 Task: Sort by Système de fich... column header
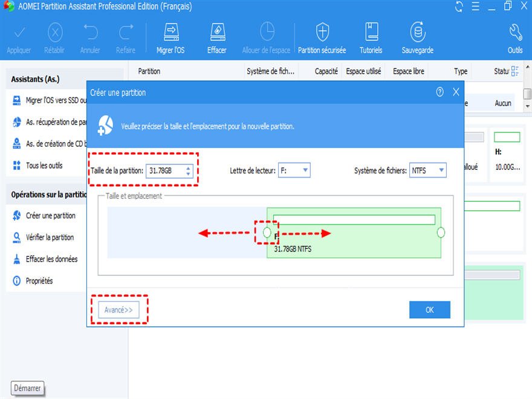[x=270, y=71]
